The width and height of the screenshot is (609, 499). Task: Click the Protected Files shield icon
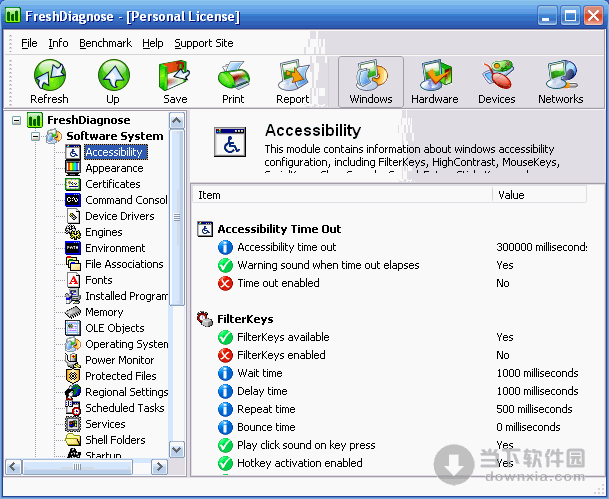coord(73,376)
